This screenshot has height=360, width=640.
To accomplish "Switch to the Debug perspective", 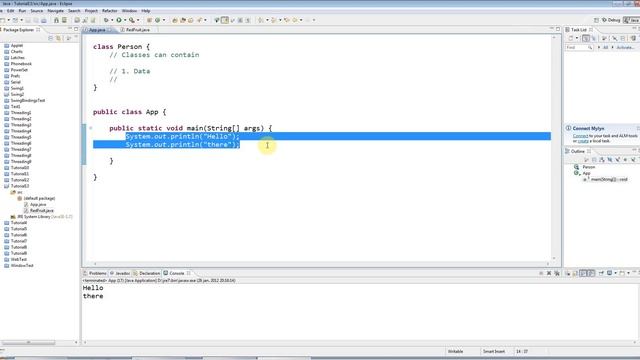I will [611, 20].
